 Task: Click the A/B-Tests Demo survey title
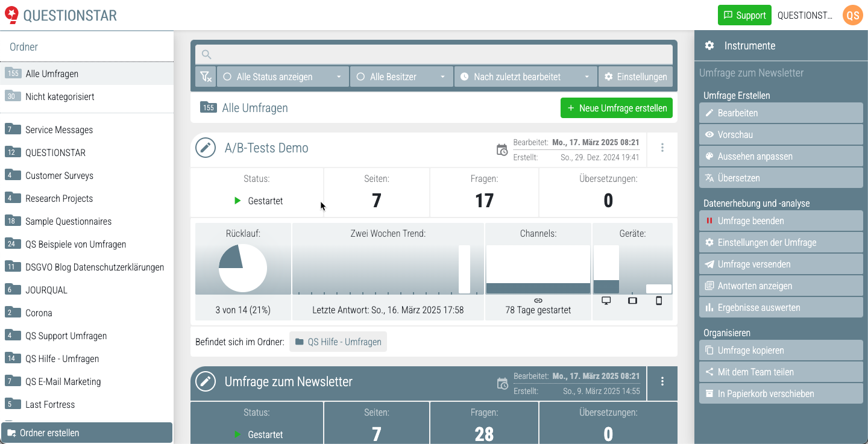click(x=266, y=148)
